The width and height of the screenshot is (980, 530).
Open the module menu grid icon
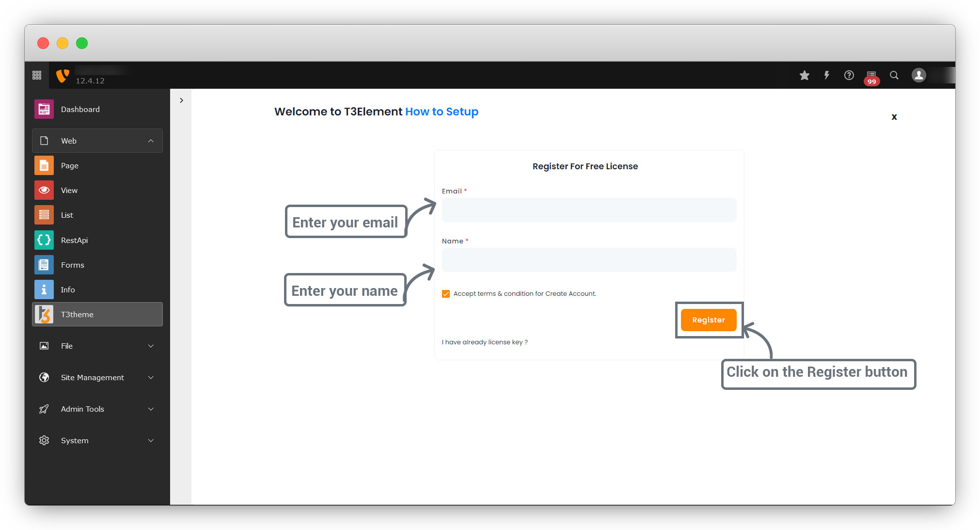click(37, 75)
